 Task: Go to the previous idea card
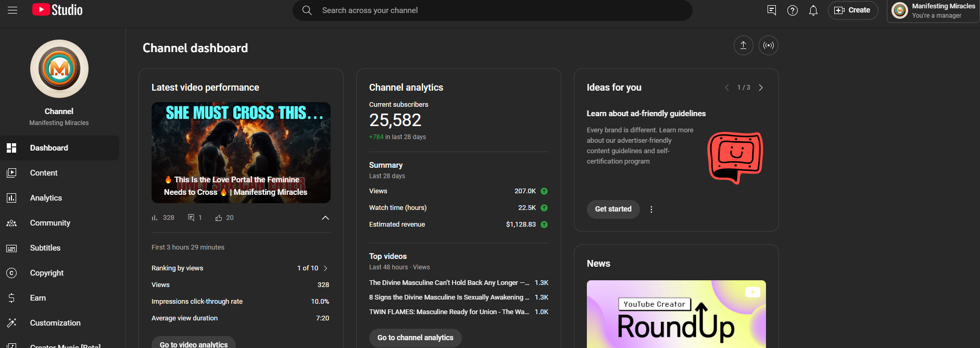click(x=727, y=88)
